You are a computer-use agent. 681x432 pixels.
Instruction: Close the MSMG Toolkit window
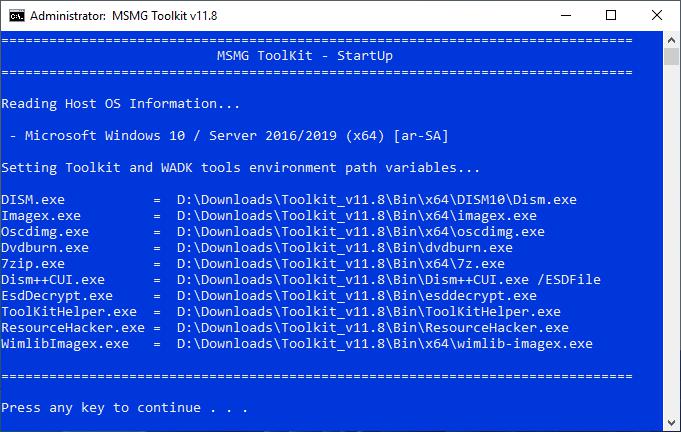657,15
